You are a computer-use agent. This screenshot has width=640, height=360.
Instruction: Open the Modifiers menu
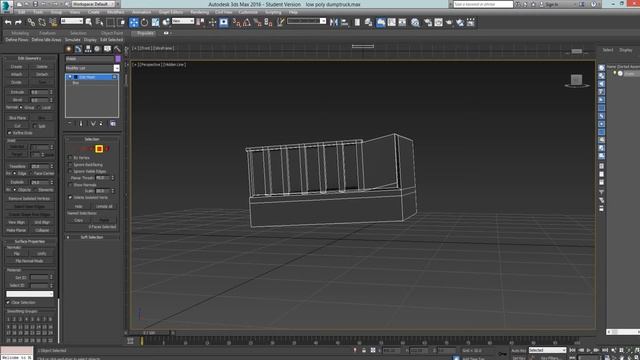[x=116, y=12]
